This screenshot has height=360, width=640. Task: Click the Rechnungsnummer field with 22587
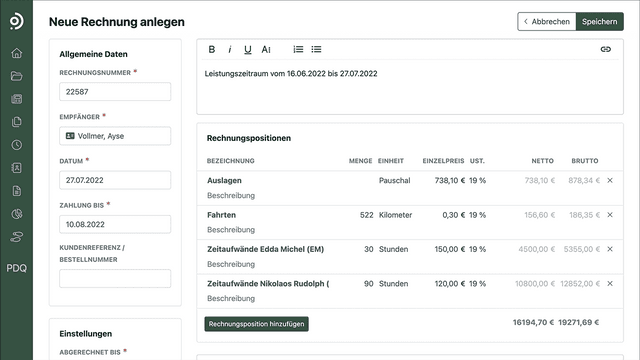[x=115, y=92]
